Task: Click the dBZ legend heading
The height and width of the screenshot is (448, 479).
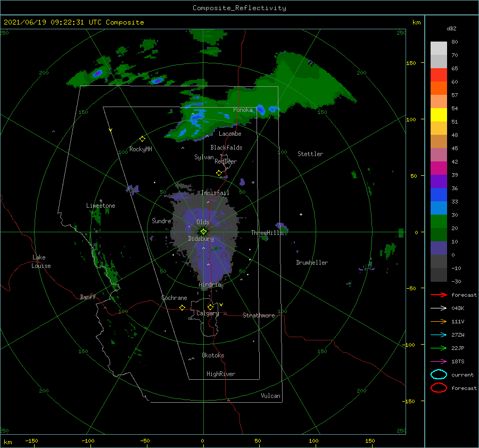Action: pyautogui.click(x=451, y=28)
